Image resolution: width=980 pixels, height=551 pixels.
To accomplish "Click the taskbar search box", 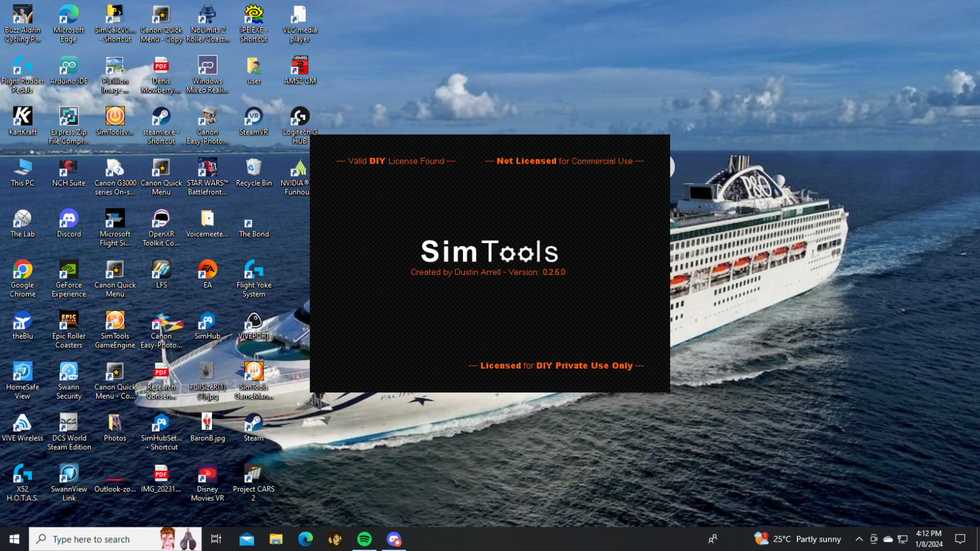I will click(115, 539).
